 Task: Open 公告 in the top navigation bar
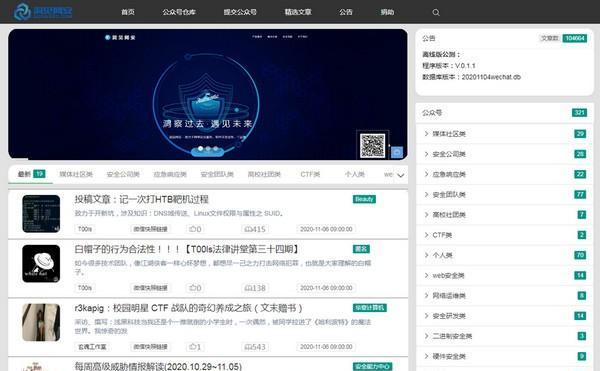coord(346,12)
